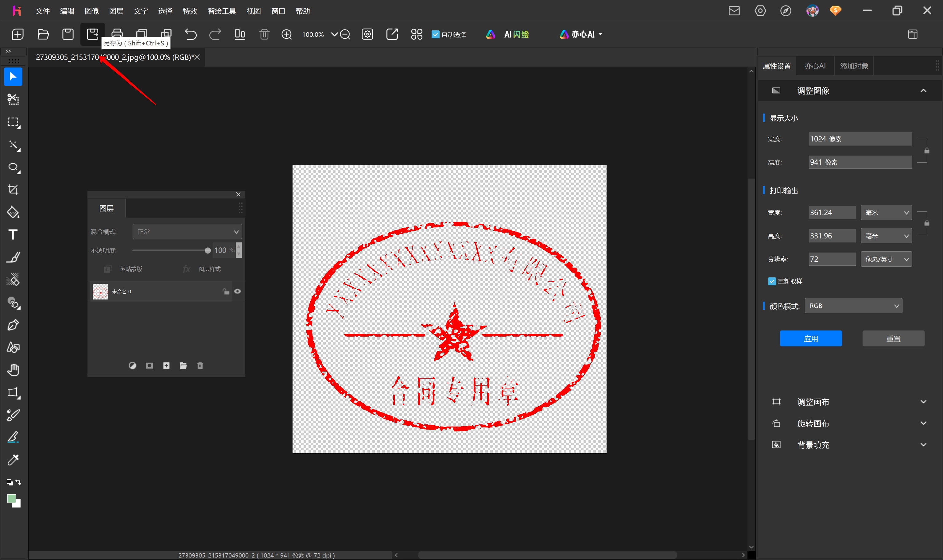
Task: Select the rectangular marquee tool
Action: click(13, 122)
